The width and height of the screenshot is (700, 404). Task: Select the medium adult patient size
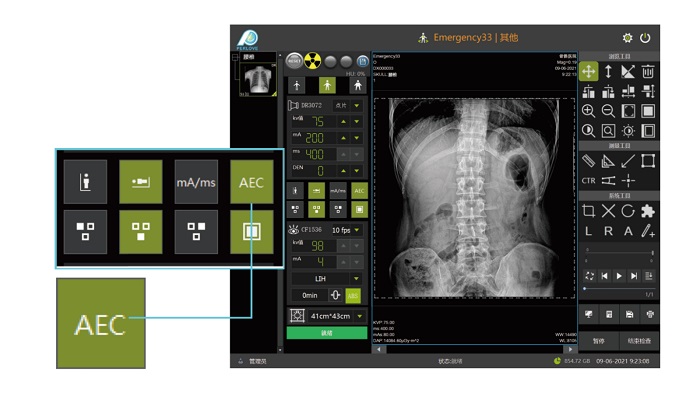(x=326, y=86)
